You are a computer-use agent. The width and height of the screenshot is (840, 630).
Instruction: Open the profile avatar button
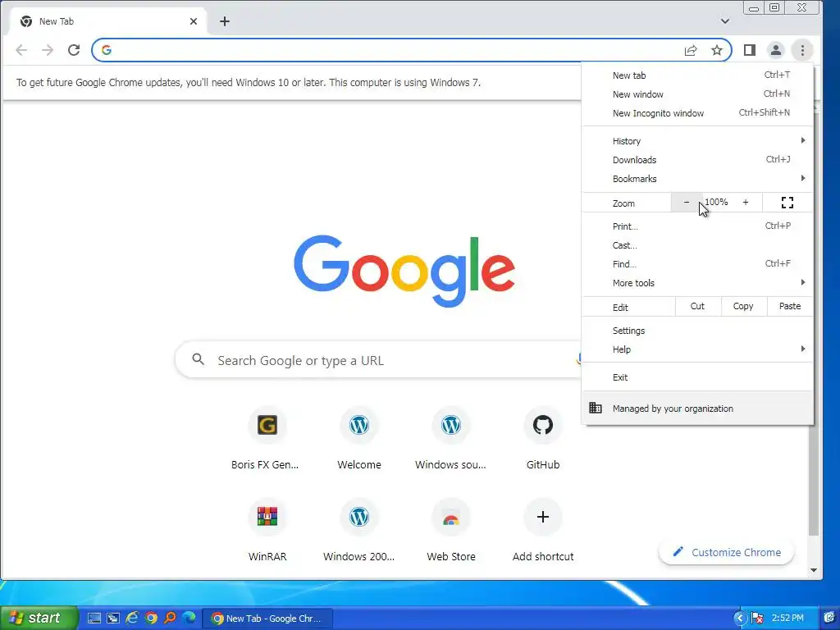(x=776, y=50)
